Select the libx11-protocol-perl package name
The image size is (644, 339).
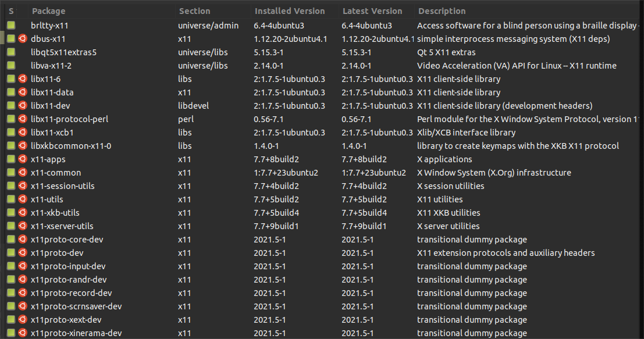pyautogui.click(x=69, y=119)
